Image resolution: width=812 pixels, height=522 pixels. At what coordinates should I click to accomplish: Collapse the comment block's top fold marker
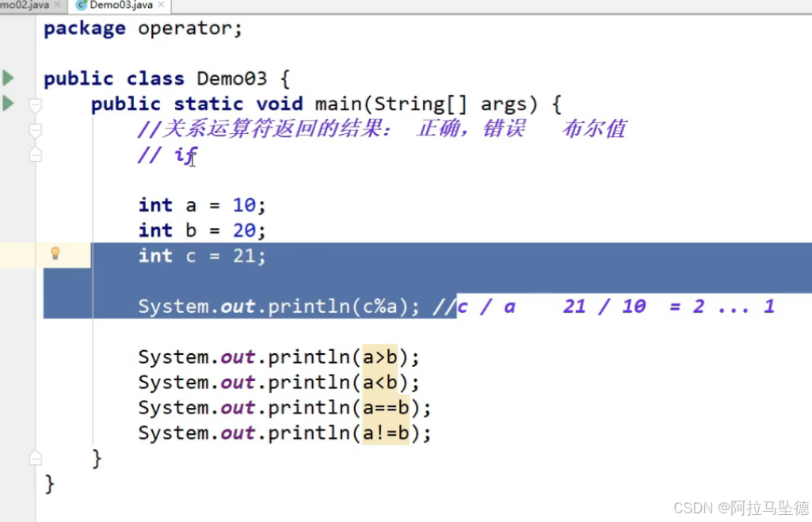click(x=35, y=131)
